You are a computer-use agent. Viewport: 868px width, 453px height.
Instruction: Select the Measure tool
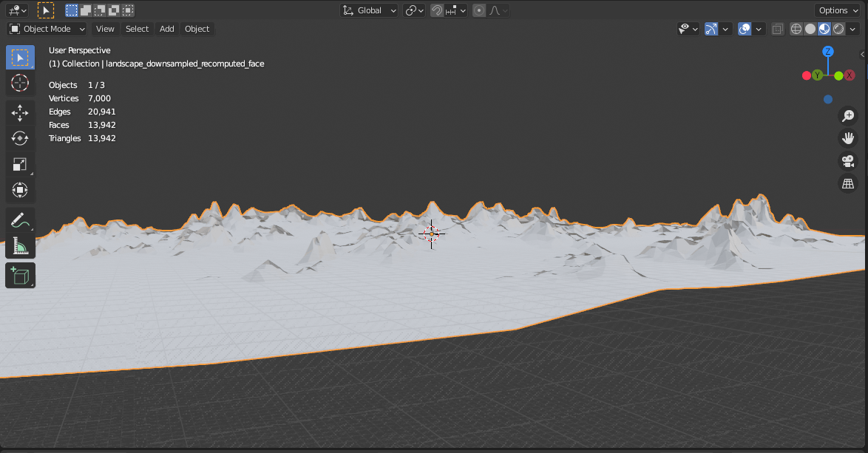click(20, 246)
